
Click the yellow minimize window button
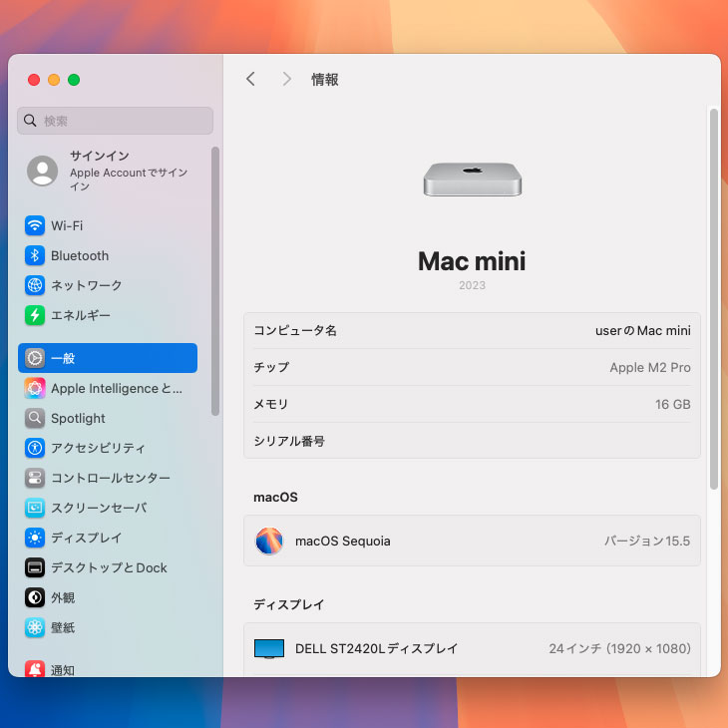(x=54, y=80)
